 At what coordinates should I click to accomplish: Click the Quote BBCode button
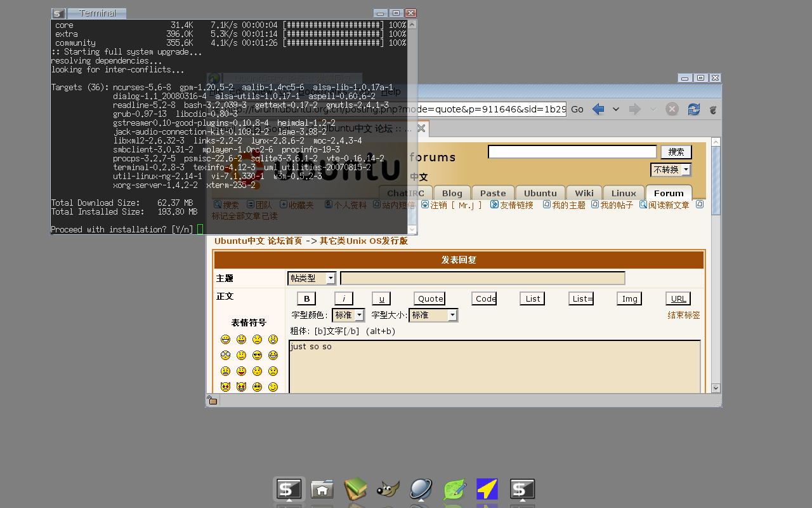[430, 298]
